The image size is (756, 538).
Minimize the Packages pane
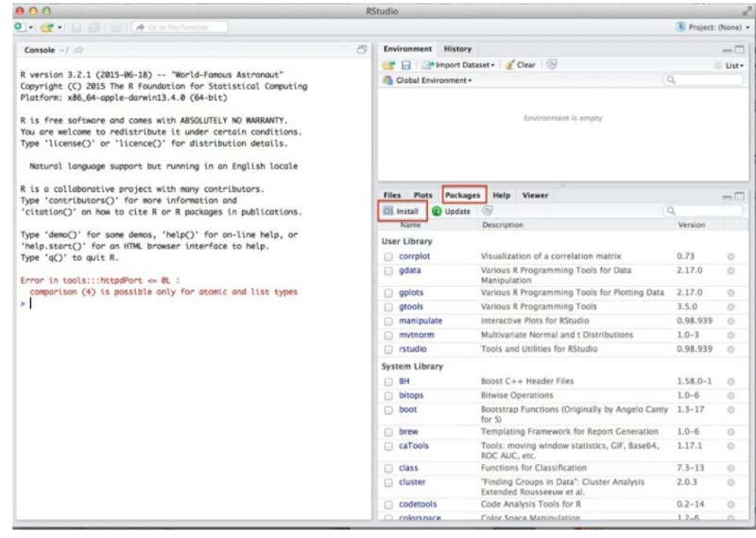(x=727, y=197)
